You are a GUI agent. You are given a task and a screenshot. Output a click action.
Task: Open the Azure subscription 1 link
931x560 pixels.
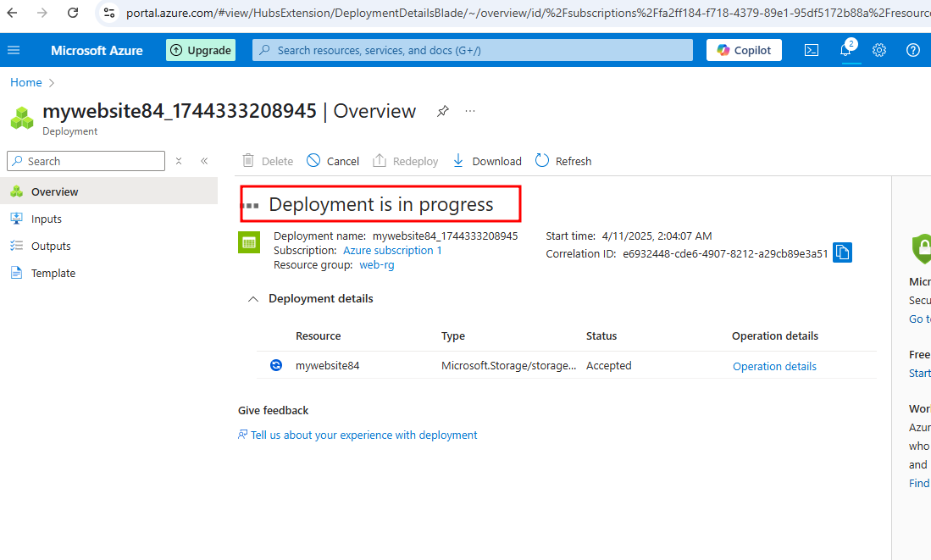392,251
